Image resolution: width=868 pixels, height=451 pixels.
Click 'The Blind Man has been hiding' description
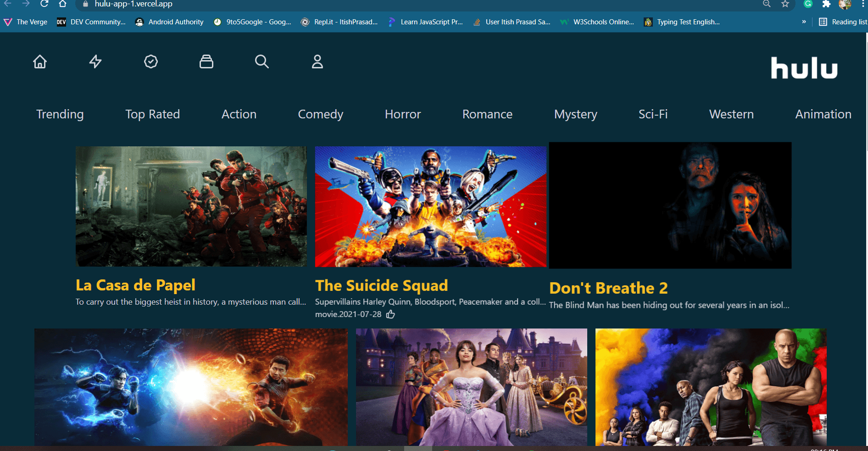coord(669,305)
